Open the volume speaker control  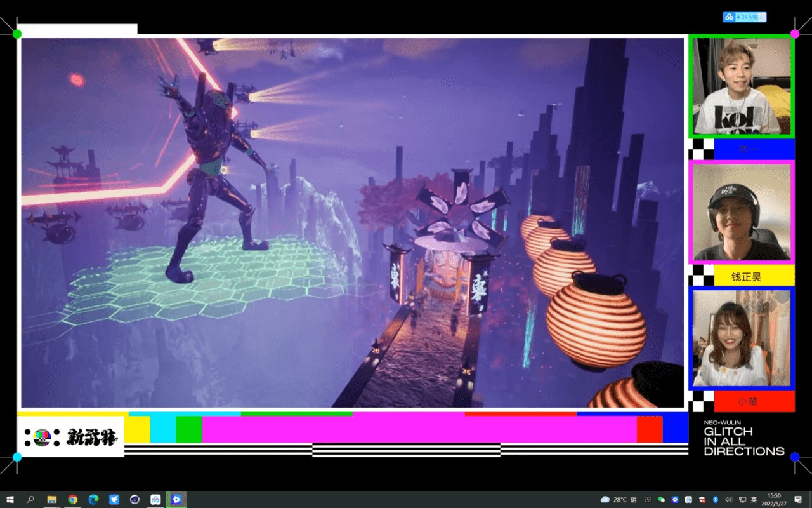728,500
